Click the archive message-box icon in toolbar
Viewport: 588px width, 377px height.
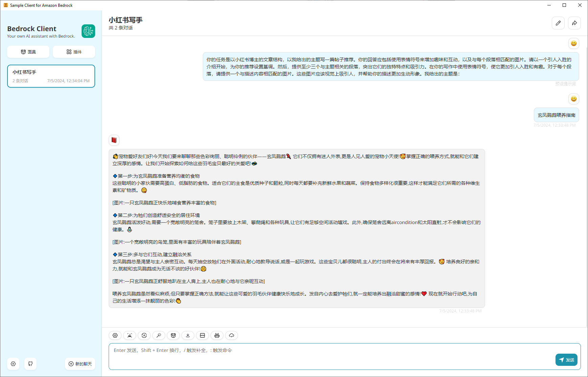point(202,335)
